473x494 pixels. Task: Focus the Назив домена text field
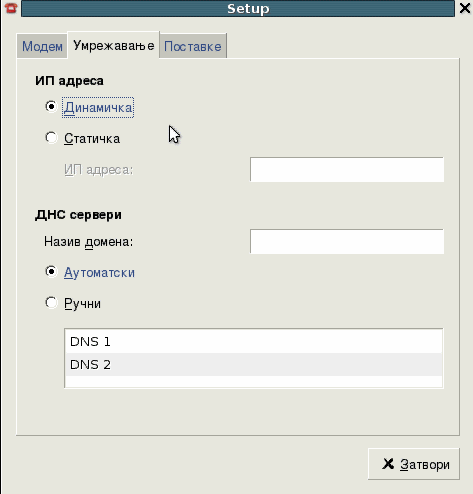[347, 241]
